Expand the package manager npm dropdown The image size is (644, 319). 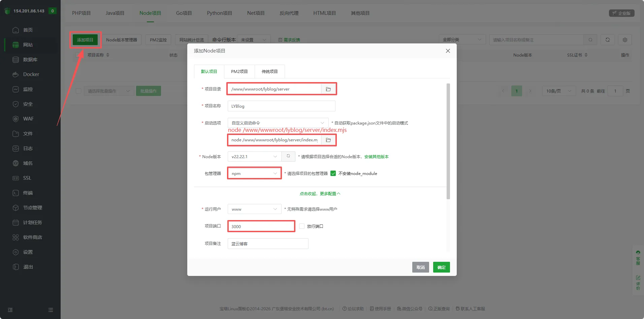pos(254,173)
